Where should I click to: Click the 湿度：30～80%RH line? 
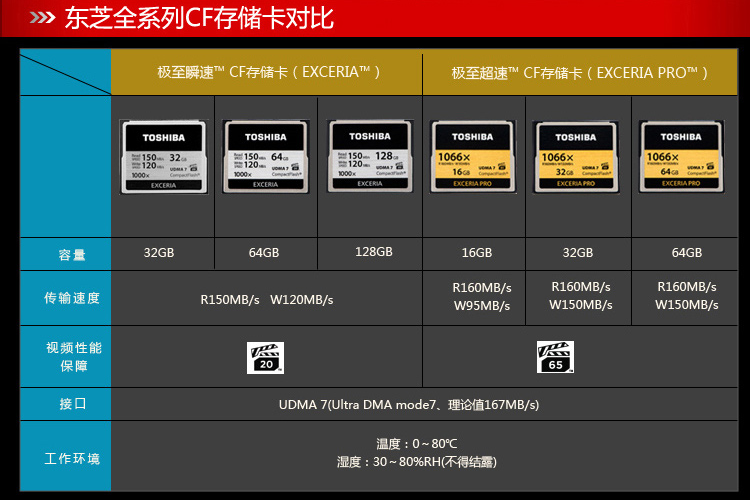pyautogui.click(x=417, y=462)
